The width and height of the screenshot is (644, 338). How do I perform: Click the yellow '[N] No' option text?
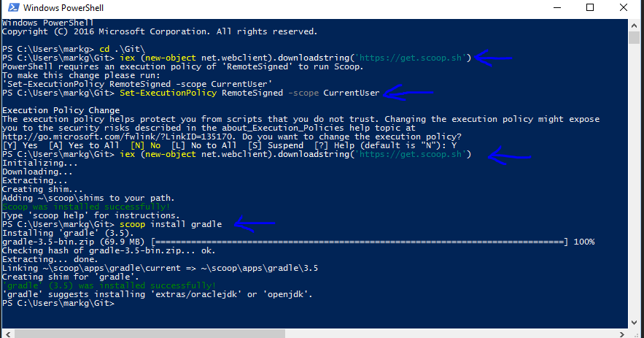145,145
